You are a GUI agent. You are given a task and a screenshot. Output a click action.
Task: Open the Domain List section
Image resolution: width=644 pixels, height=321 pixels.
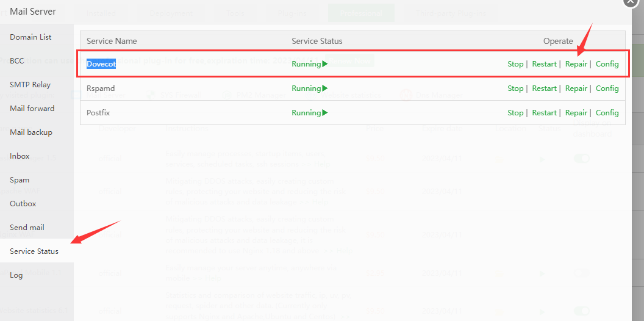(x=31, y=37)
